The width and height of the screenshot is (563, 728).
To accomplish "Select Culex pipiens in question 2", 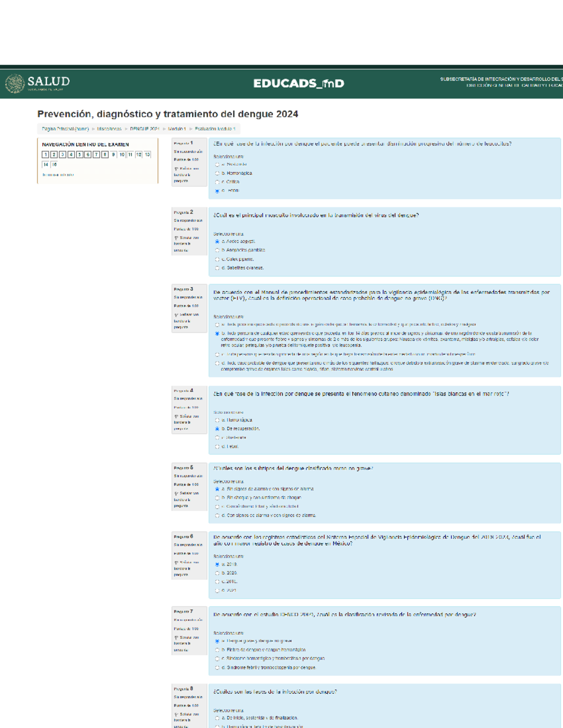I will (217, 259).
